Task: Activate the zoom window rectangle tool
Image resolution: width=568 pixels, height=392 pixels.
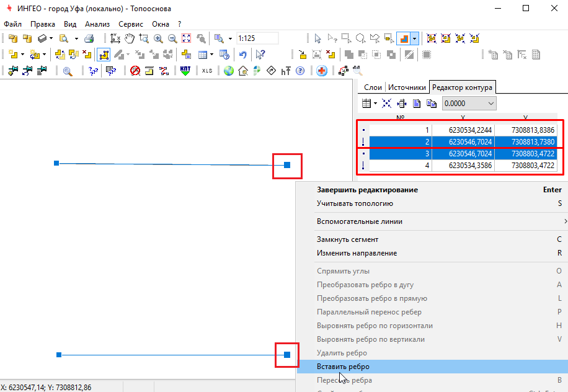Action: tap(144, 38)
